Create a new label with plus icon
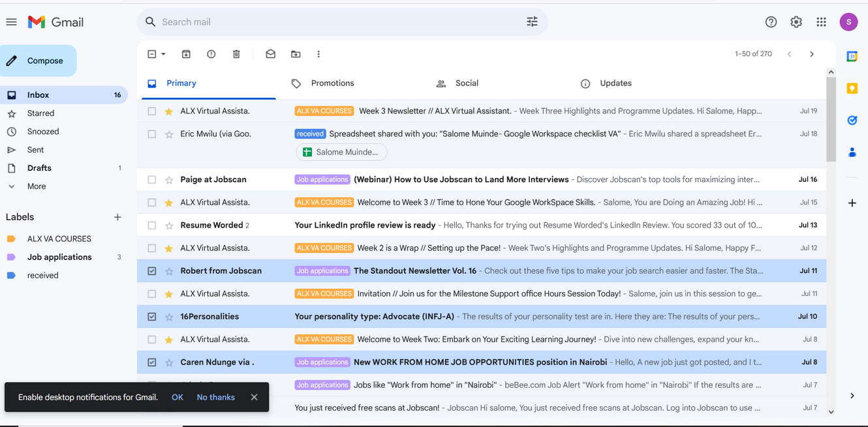This screenshot has height=427, width=868. click(x=117, y=217)
